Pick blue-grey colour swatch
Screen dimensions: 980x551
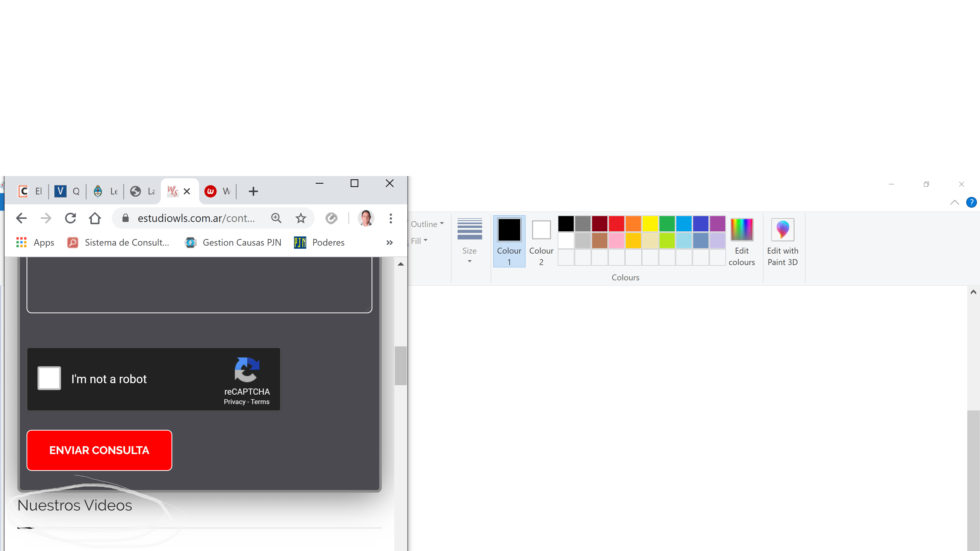click(x=700, y=240)
